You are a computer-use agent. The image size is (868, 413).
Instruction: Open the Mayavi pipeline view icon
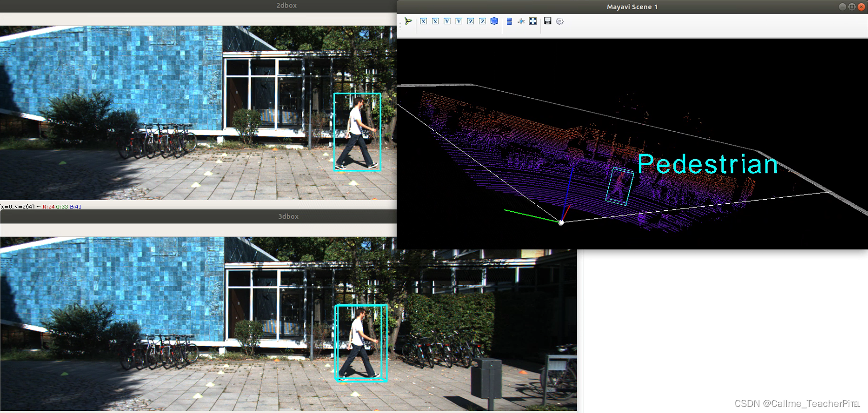[x=408, y=21]
